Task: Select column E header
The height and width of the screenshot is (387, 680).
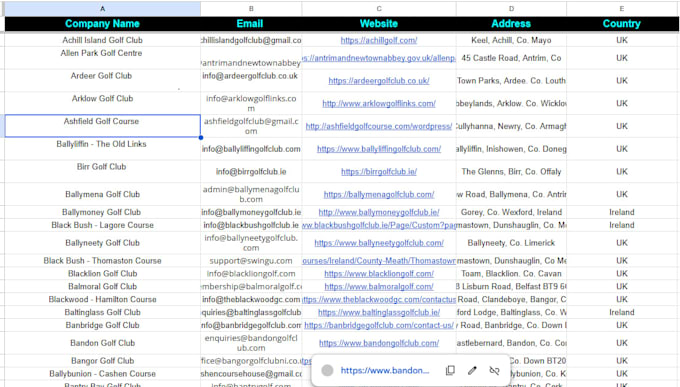Action: (622, 9)
